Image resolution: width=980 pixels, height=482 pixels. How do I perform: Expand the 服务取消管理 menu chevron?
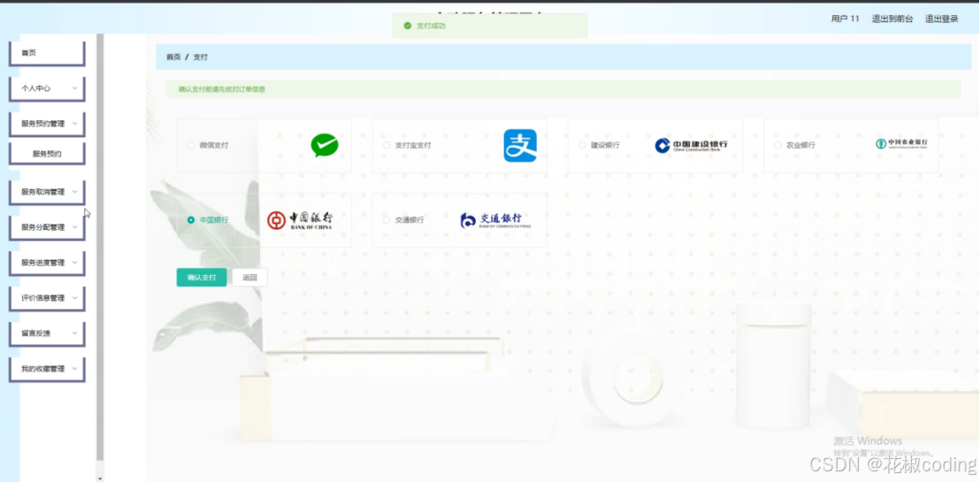[x=74, y=192]
